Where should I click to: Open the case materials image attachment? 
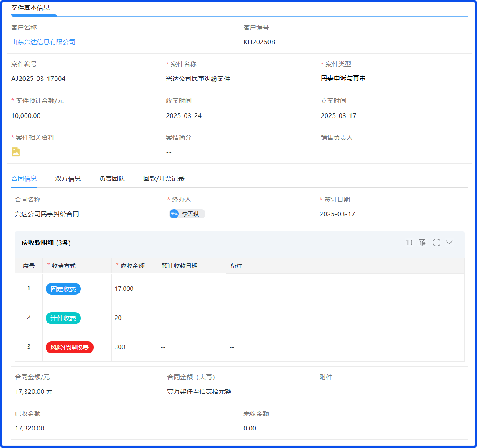point(16,152)
